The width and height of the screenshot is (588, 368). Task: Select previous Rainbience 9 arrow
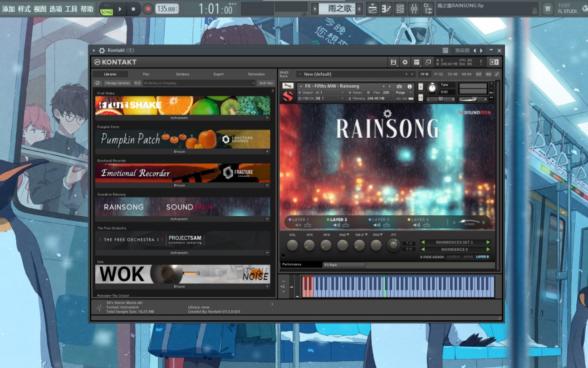pos(423,249)
